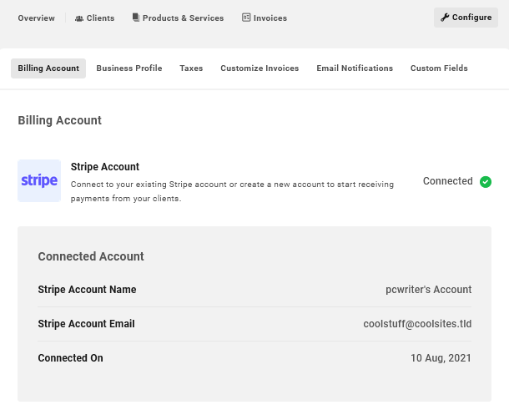Open the Configure button label

(x=471, y=18)
